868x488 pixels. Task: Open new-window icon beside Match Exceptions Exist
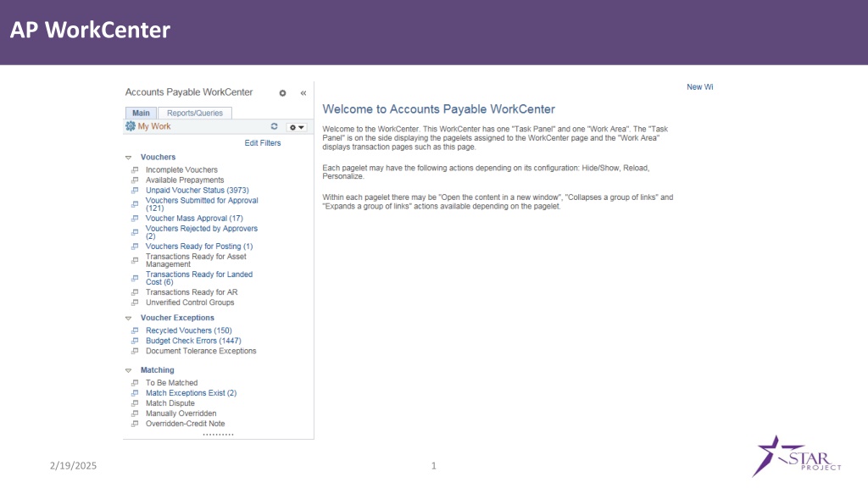click(x=135, y=393)
